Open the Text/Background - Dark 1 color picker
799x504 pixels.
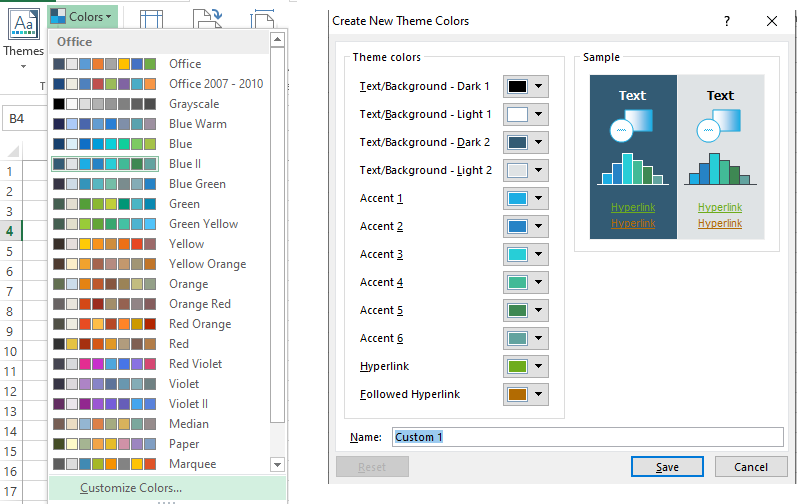click(x=526, y=87)
